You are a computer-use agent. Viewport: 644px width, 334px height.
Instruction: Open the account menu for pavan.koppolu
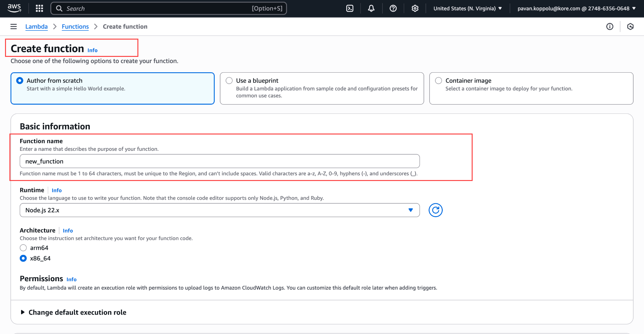(576, 8)
